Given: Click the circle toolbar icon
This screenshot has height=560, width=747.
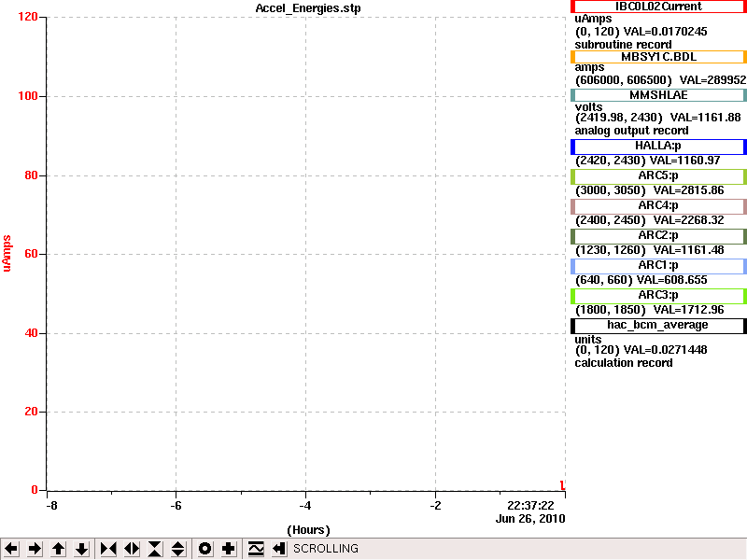Looking at the screenshot, I should (x=204, y=549).
